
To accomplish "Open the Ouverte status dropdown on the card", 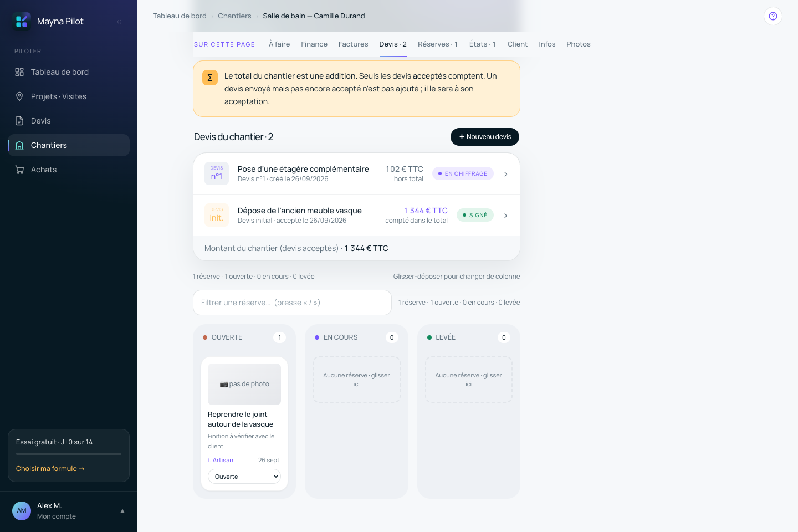I will (244, 477).
